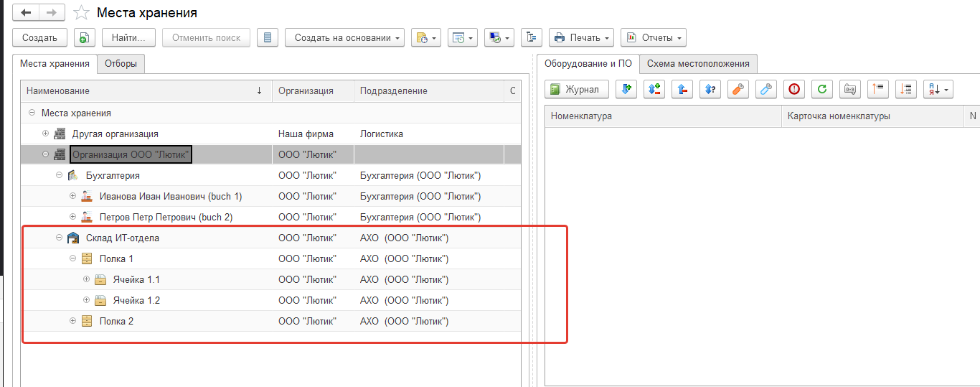
Task: Click the red exclamation circle icon
Action: 794,89
